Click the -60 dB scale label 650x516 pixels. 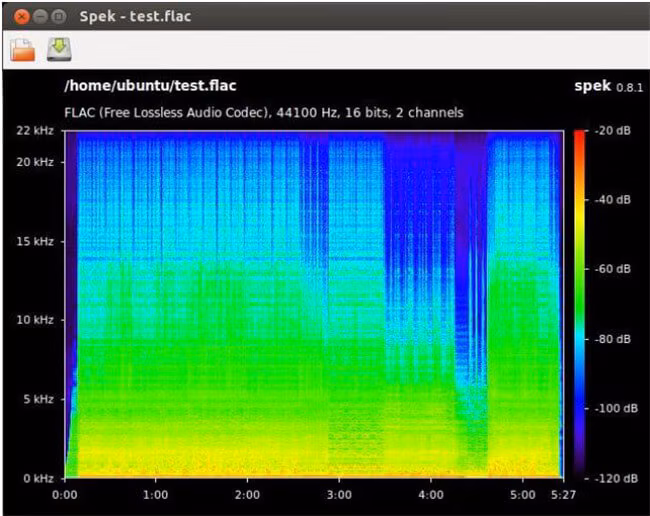[613, 269]
